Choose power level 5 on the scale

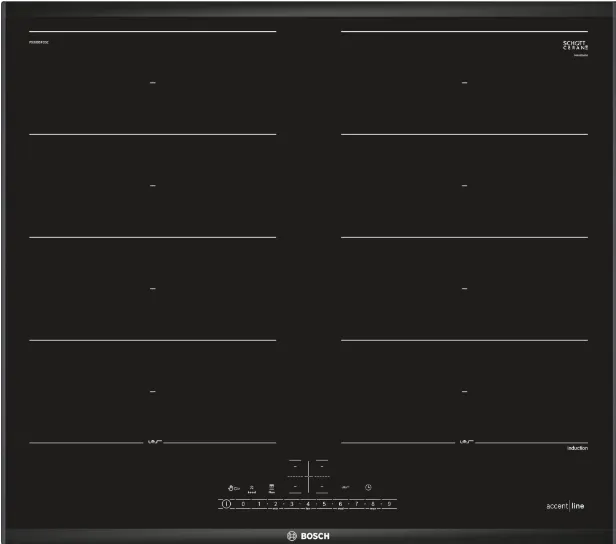tap(324, 505)
